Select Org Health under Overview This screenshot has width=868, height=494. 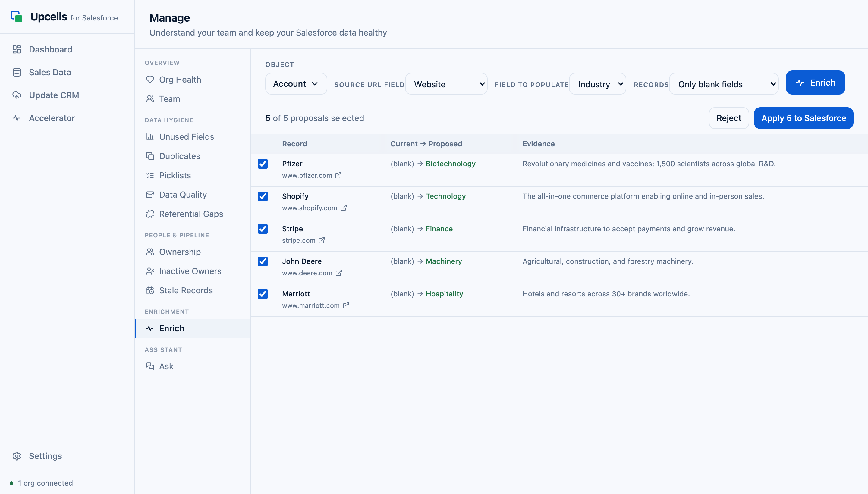(x=193, y=80)
